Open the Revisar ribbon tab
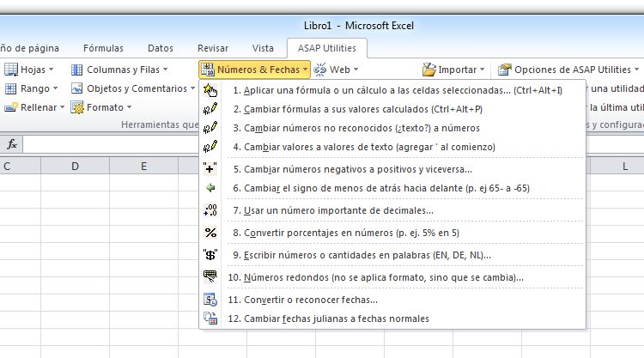This screenshot has width=644, height=358. tap(213, 48)
